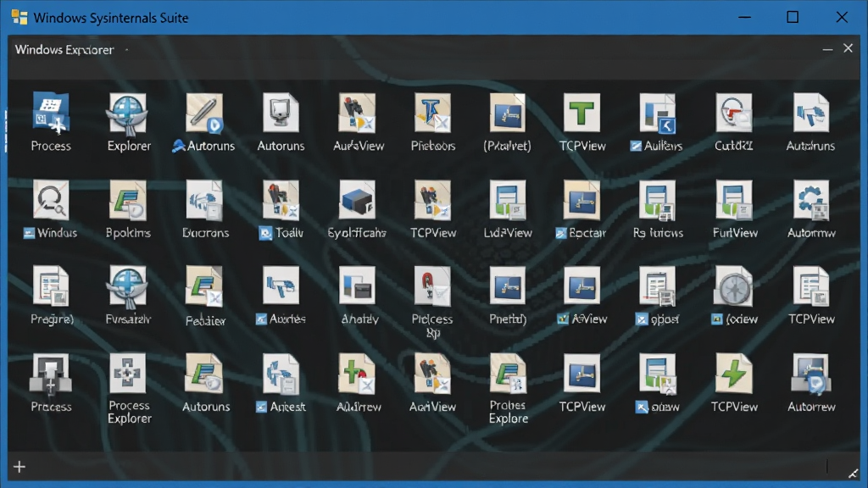
Task: Open the opoat list icon
Action: (x=658, y=286)
